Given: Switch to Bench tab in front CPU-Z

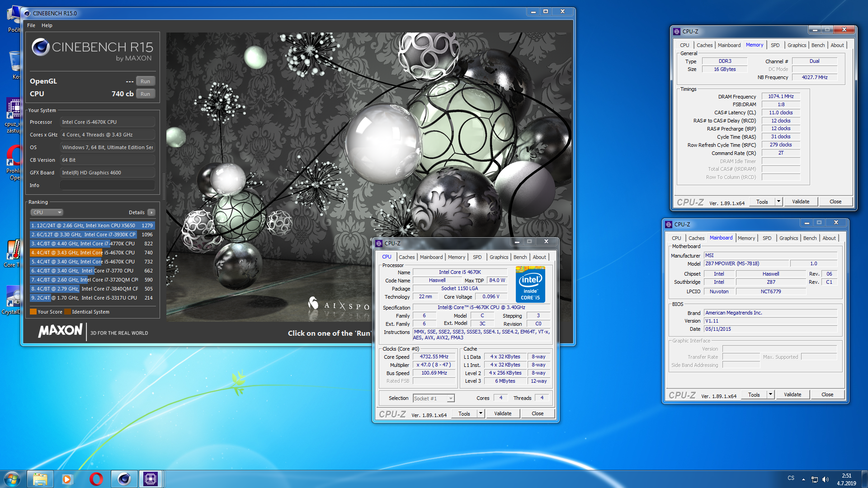Looking at the screenshot, I should coord(520,257).
